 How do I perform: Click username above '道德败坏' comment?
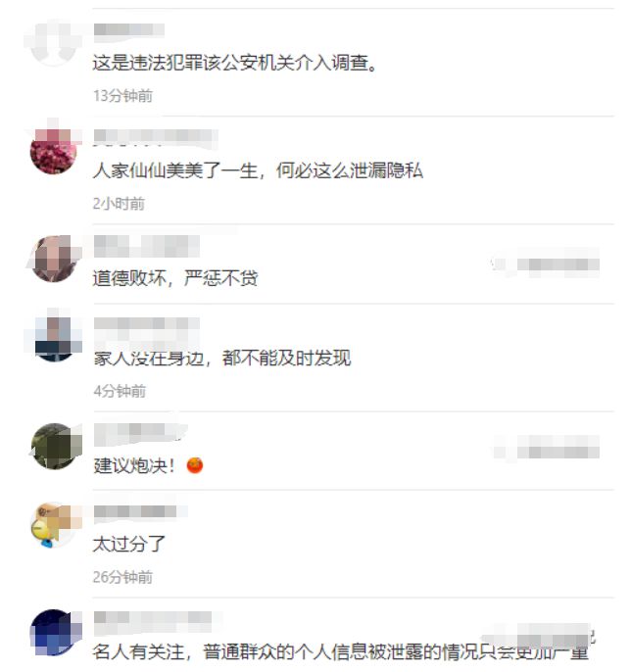point(147,247)
